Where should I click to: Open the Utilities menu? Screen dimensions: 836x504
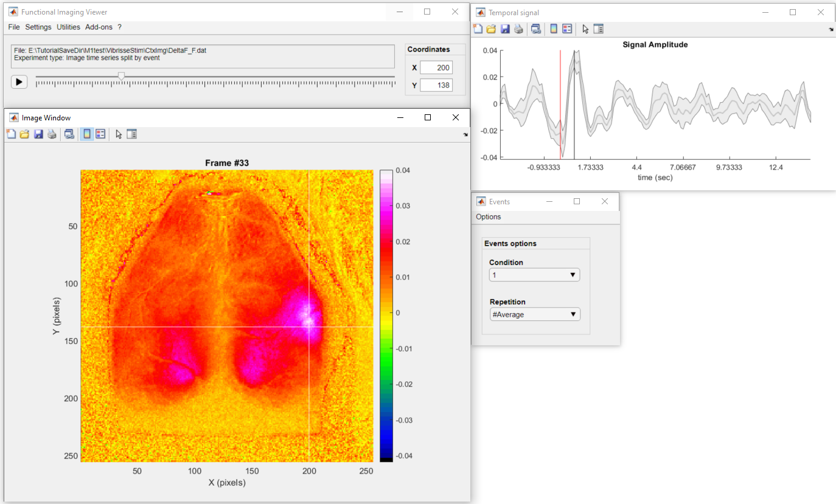[68, 27]
